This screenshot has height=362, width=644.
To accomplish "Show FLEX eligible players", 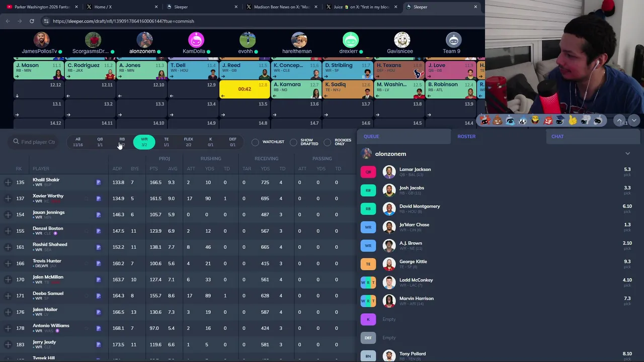I will click(x=188, y=142).
